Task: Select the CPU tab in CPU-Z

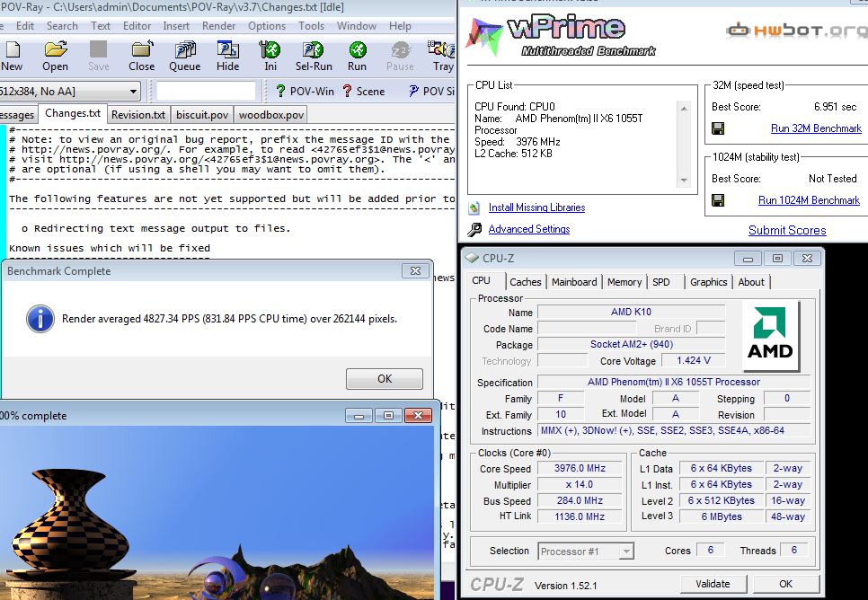Action: click(x=481, y=280)
